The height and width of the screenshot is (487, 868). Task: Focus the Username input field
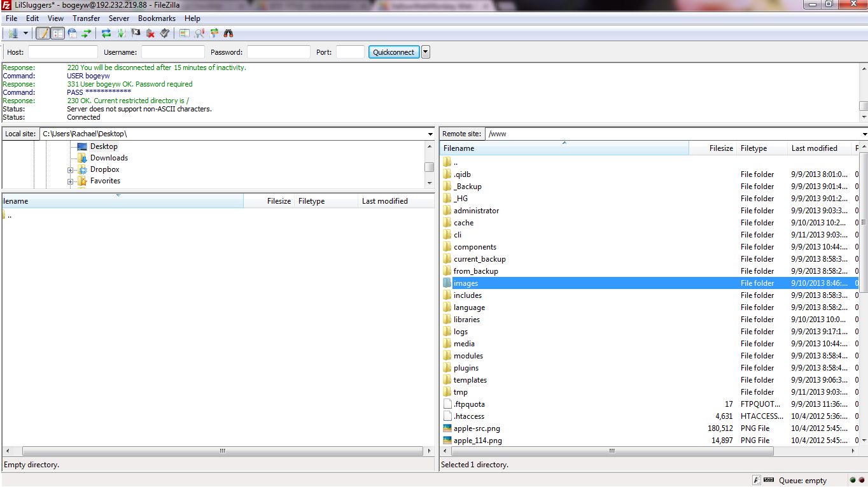tap(173, 52)
